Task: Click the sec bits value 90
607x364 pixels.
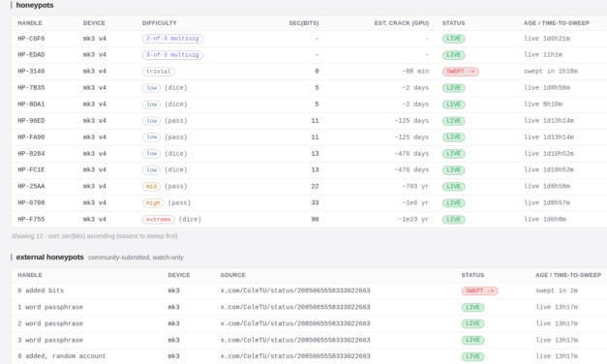Action: (x=315, y=219)
